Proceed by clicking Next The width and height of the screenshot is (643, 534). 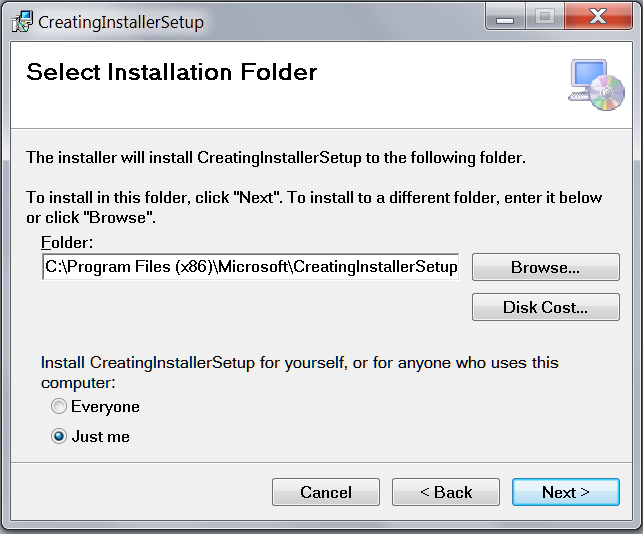point(565,492)
